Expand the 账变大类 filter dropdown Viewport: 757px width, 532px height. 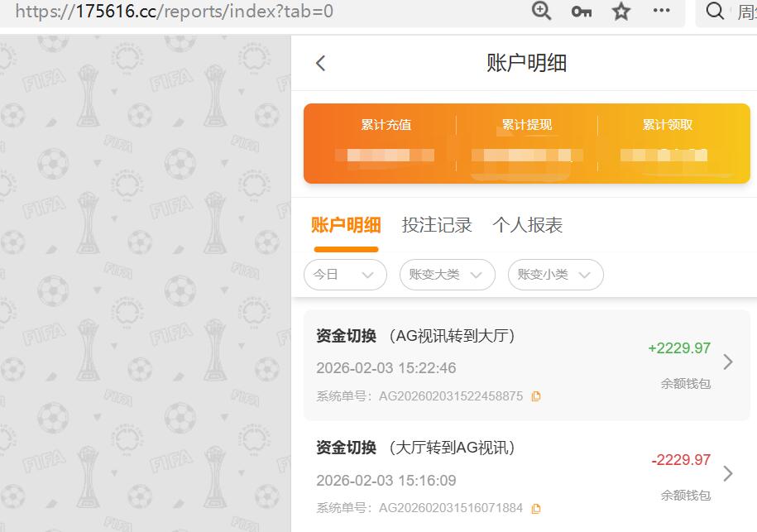coord(447,275)
